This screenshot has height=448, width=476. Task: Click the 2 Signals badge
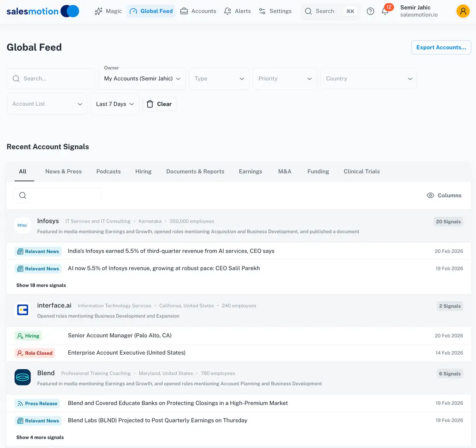(x=450, y=306)
